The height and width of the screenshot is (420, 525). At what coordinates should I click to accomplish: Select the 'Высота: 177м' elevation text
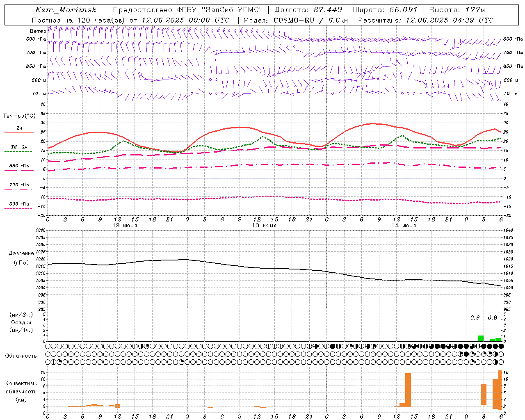pyautogui.click(x=457, y=10)
